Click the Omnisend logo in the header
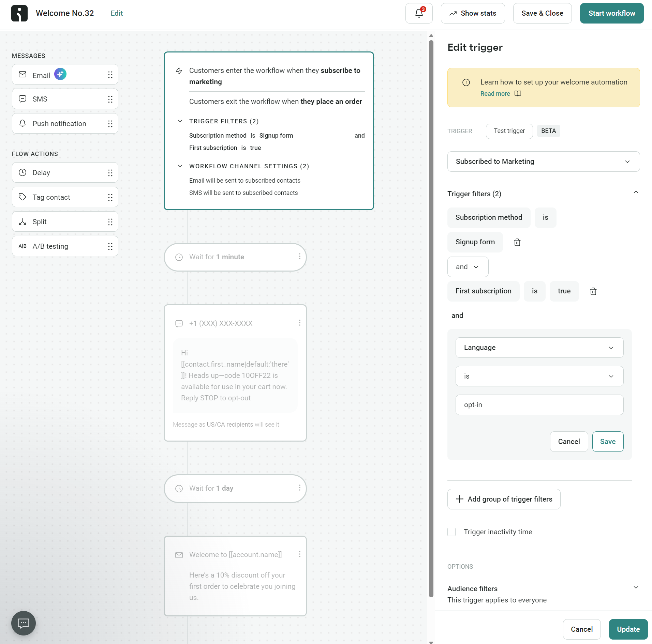The height and width of the screenshot is (644, 652). 19,13
